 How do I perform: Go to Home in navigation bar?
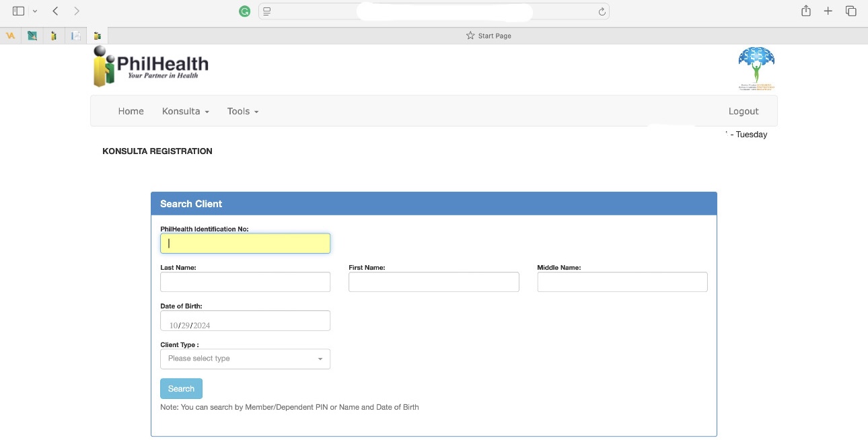[x=131, y=111]
